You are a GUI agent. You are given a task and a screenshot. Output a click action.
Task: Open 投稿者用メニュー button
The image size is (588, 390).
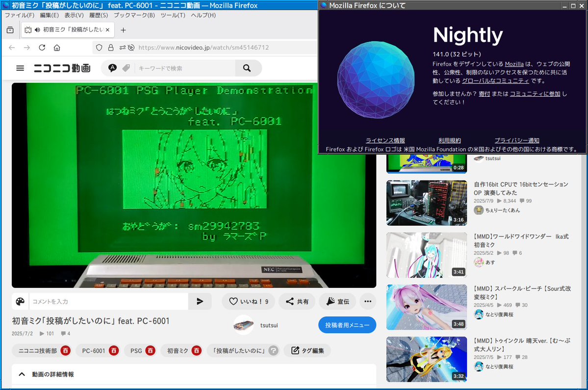pos(347,325)
